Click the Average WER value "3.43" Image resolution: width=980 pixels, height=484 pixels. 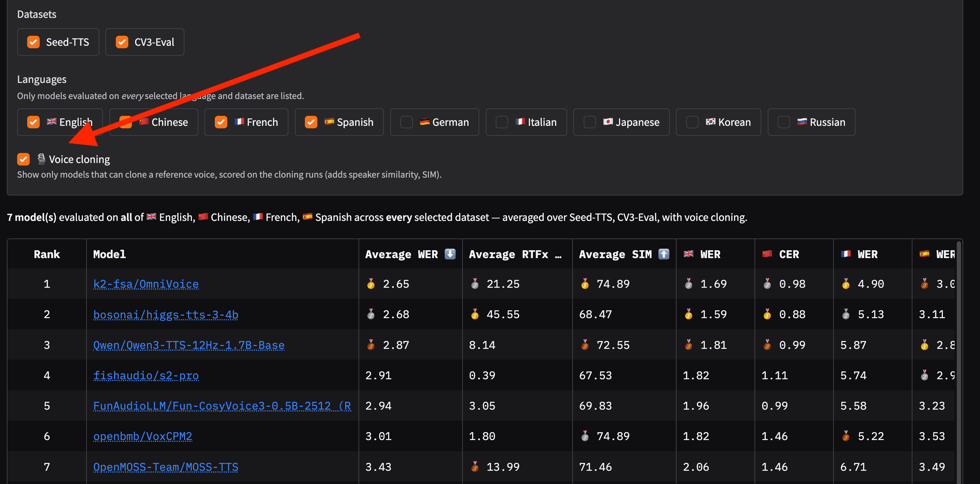(x=378, y=467)
